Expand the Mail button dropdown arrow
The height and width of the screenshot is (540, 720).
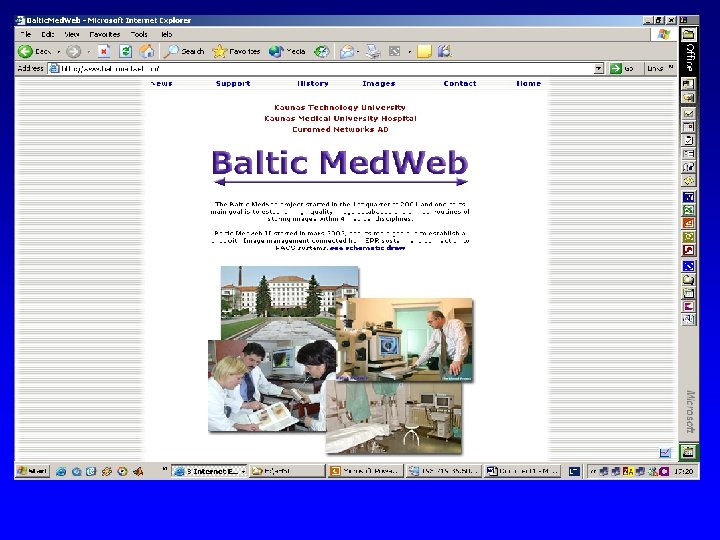click(x=358, y=52)
